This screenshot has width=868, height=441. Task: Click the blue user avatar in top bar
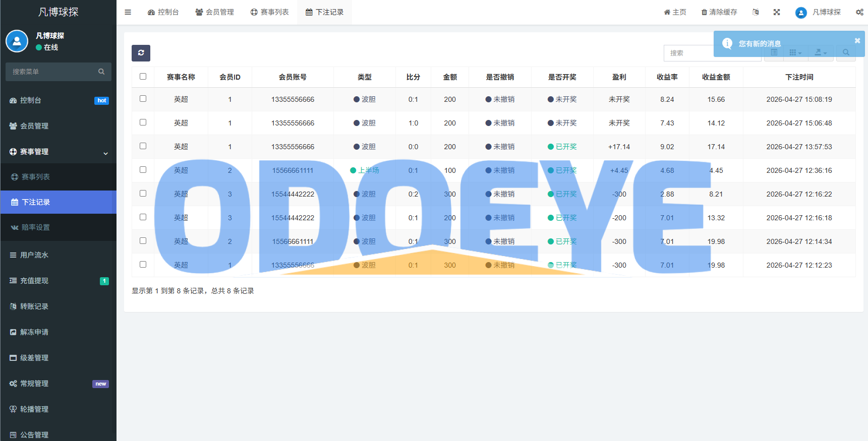tap(801, 13)
